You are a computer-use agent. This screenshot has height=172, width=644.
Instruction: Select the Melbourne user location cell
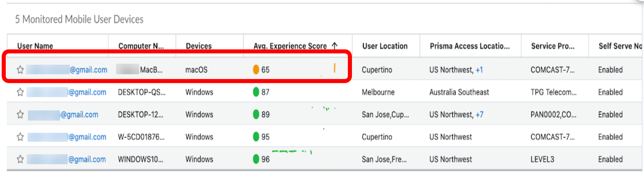(x=378, y=92)
